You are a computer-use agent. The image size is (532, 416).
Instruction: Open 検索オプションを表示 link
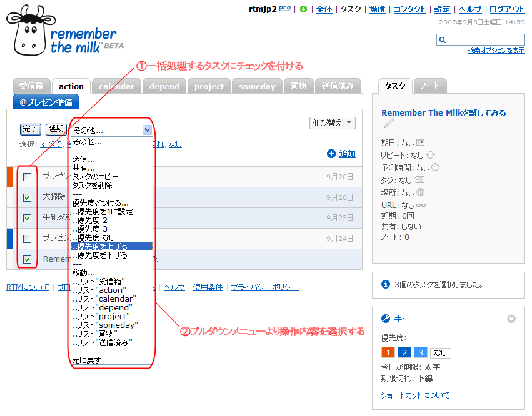coord(496,51)
